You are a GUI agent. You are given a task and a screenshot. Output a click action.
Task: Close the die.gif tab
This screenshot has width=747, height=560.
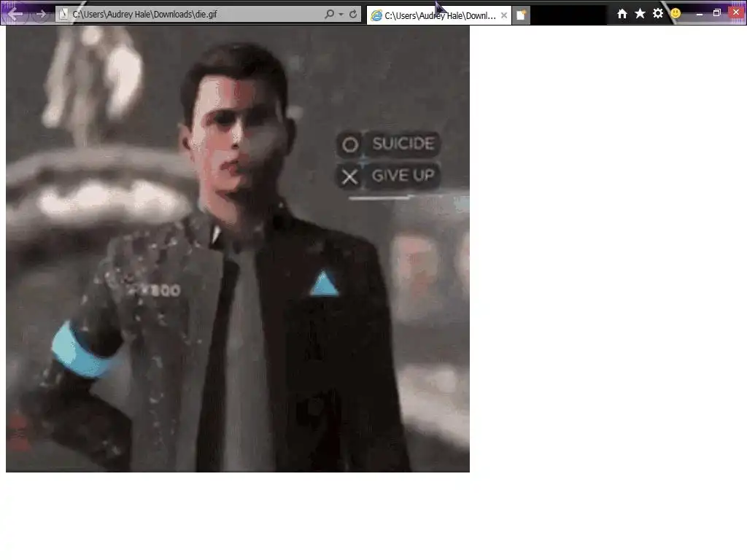504,15
